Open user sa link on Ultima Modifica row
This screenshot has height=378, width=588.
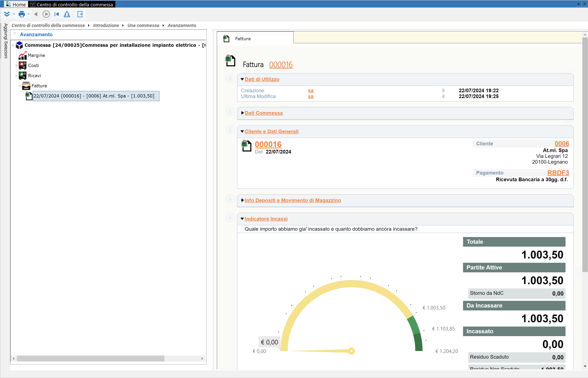coord(311,96)
